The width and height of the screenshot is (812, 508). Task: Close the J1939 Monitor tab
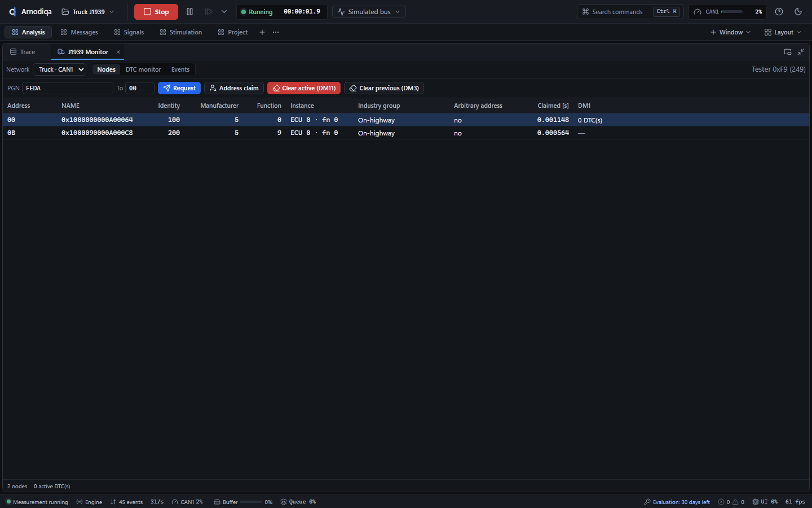[118, 52]
